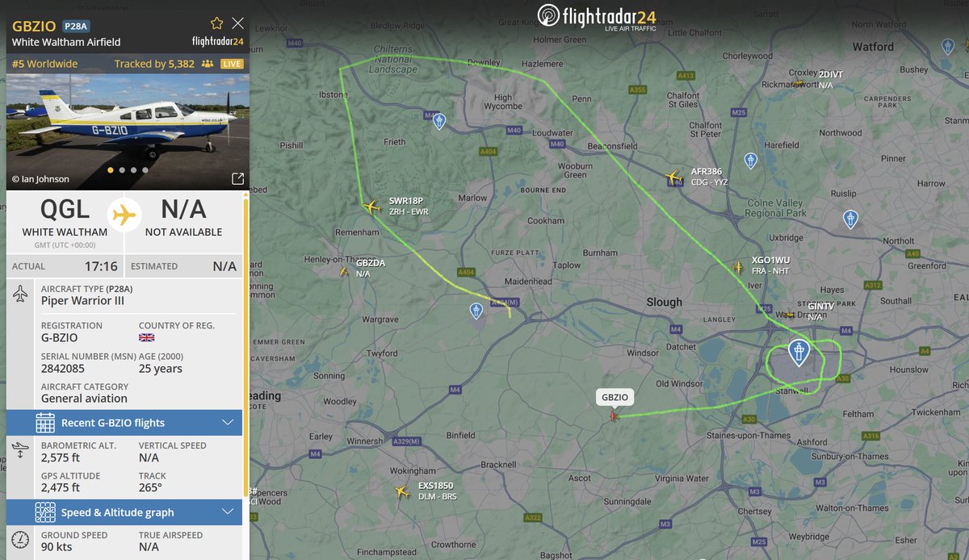Open aircraft photo in external link icon
Screen dimensions: 969x560
tap(237, 178)
